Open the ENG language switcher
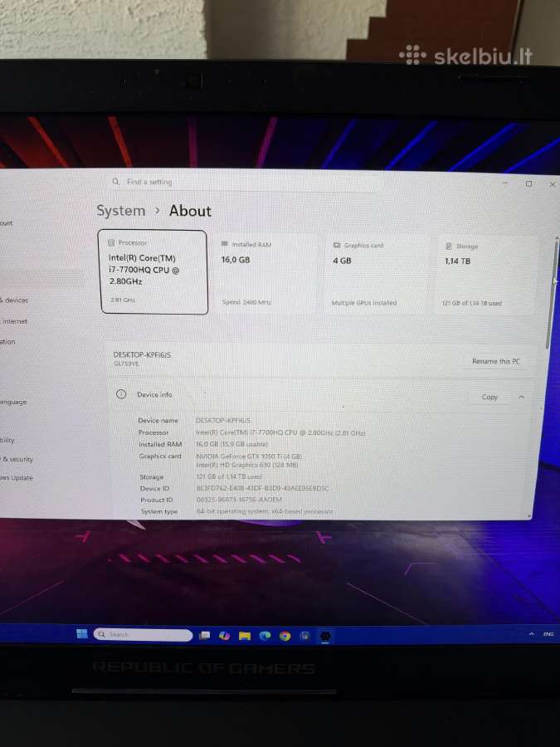Screen dimensions: 560x747 coord(548,634)
